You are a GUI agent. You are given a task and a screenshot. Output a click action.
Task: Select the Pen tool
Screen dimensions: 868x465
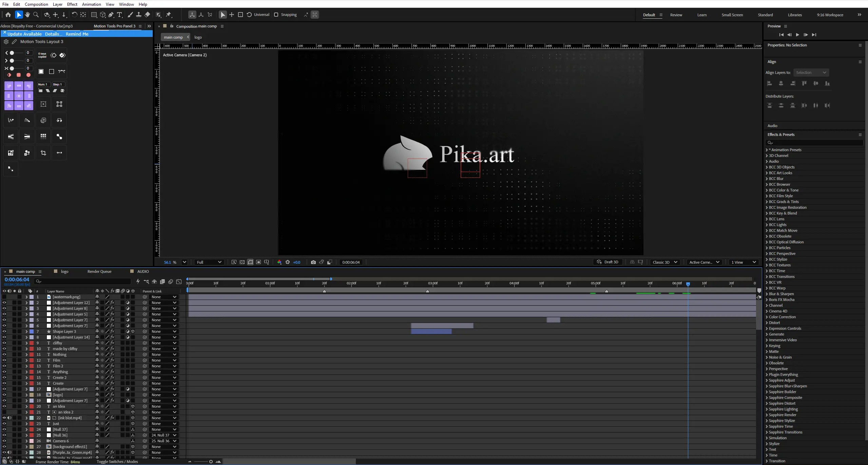111,15
